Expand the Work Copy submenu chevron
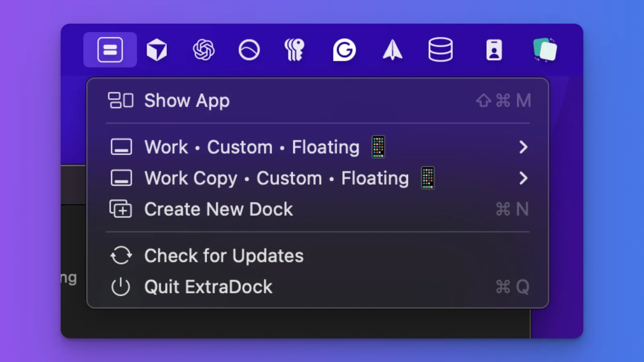The image size is (644, 362). point(523,178)
